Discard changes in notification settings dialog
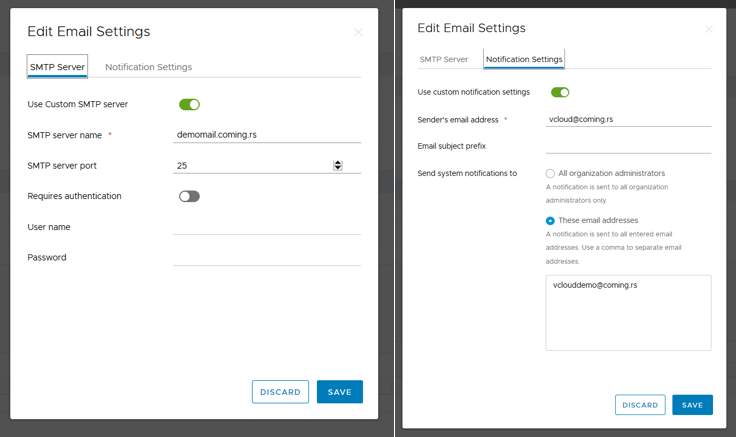 (640, 405)
